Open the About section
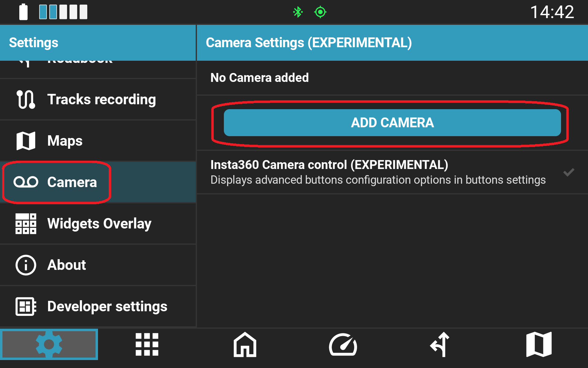 pyautogui.click(x=98, y=265)
